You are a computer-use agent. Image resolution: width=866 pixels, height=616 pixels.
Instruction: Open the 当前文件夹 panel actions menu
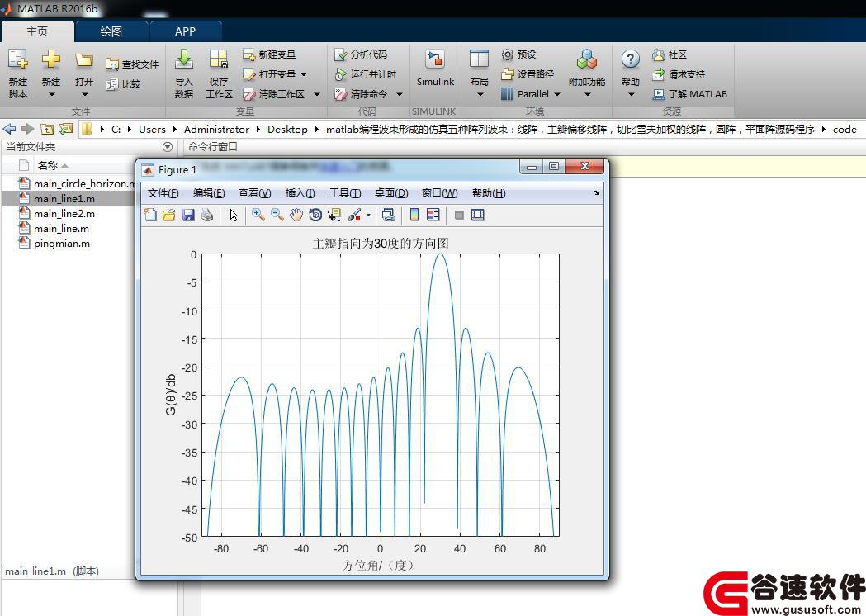pos(168,147)
